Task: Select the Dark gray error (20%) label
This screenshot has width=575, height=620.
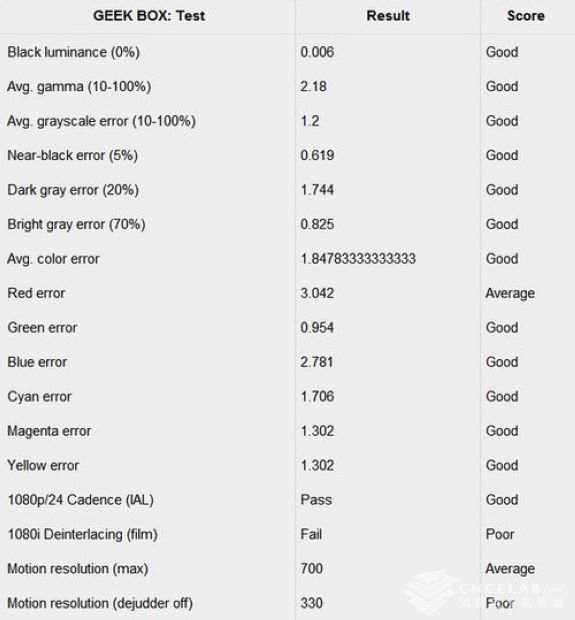Action: coord(73,190)
